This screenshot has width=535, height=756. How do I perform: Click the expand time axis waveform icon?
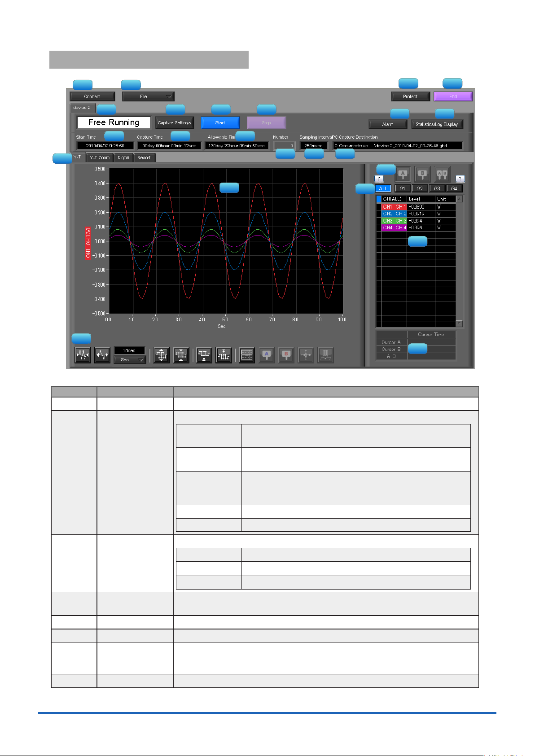tap(102, 355)
